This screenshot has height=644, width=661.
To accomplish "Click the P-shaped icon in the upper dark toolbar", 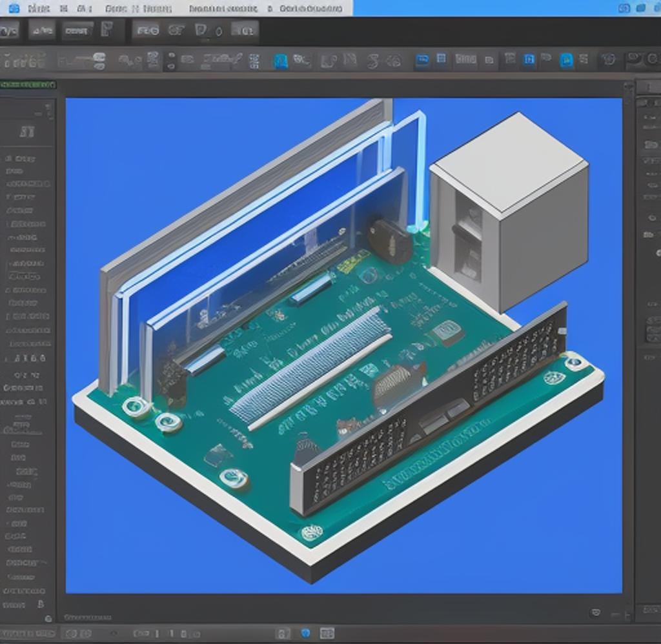I will pos(107,30).
